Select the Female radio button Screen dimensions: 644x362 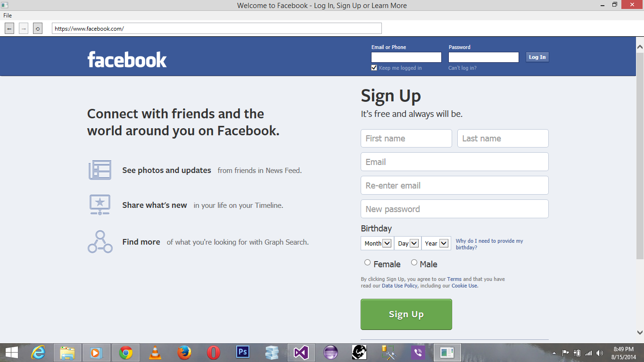368,263
